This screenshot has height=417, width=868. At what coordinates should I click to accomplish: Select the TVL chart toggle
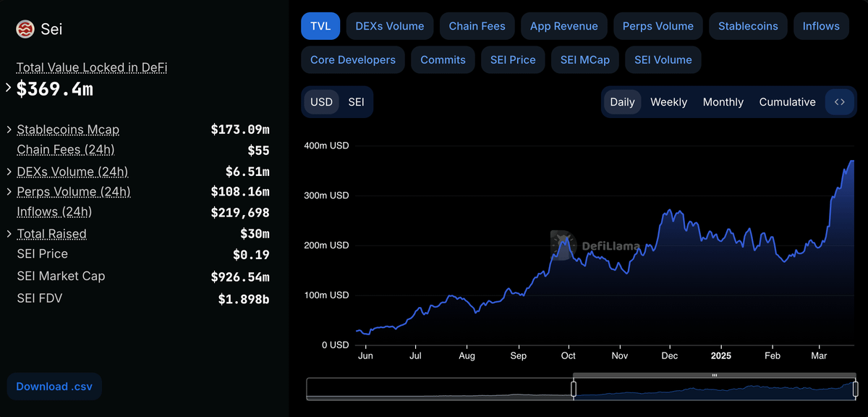[320, 26]
